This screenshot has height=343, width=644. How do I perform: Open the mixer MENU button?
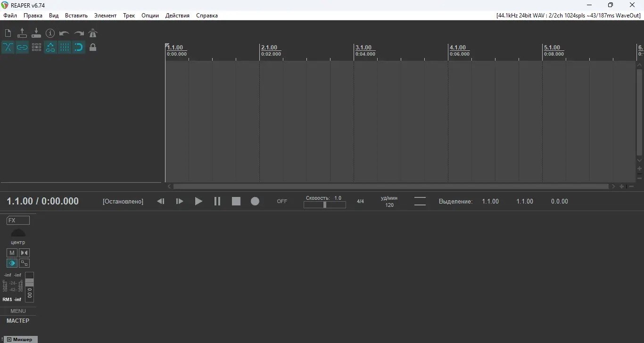pyautogui.click(x=18, y=311)
